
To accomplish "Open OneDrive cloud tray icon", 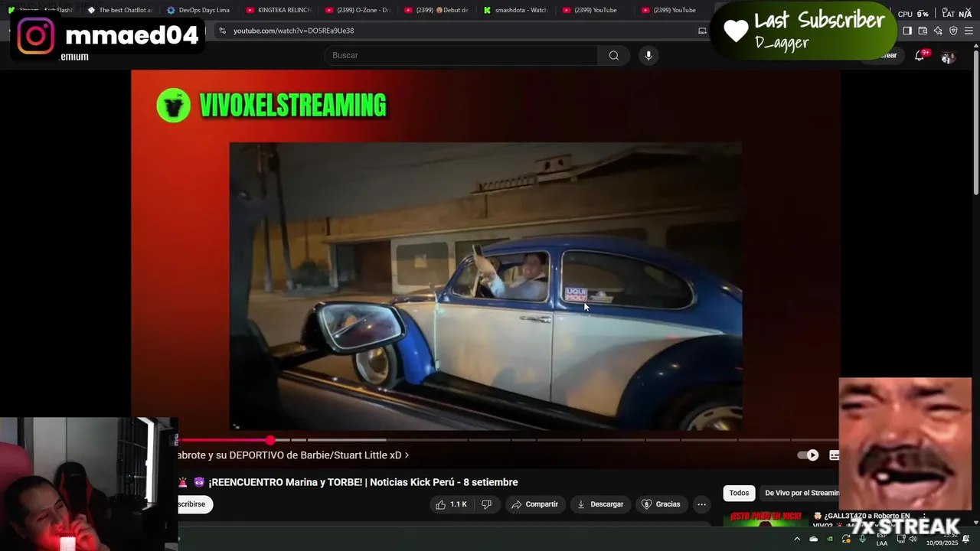I will pos(813,539).
